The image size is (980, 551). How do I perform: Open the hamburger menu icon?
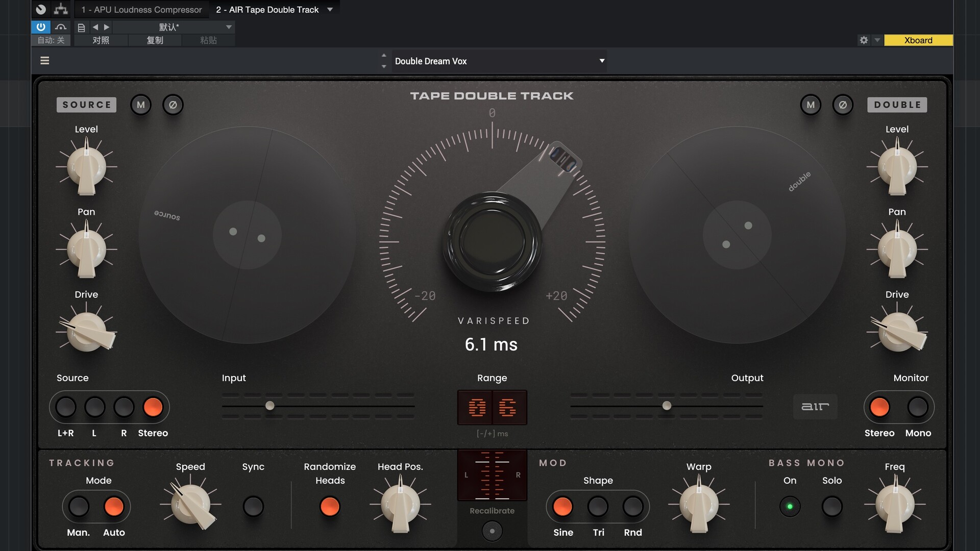pos(45,61)
